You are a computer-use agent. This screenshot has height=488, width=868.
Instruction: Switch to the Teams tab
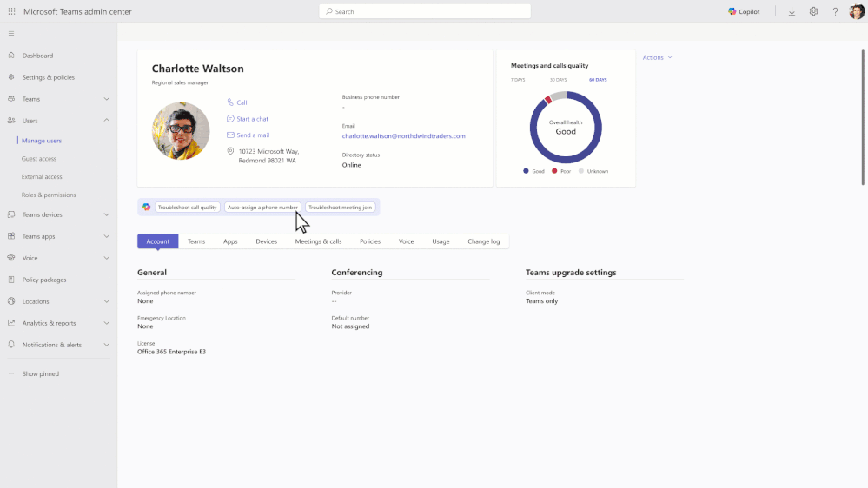point(196,241)
